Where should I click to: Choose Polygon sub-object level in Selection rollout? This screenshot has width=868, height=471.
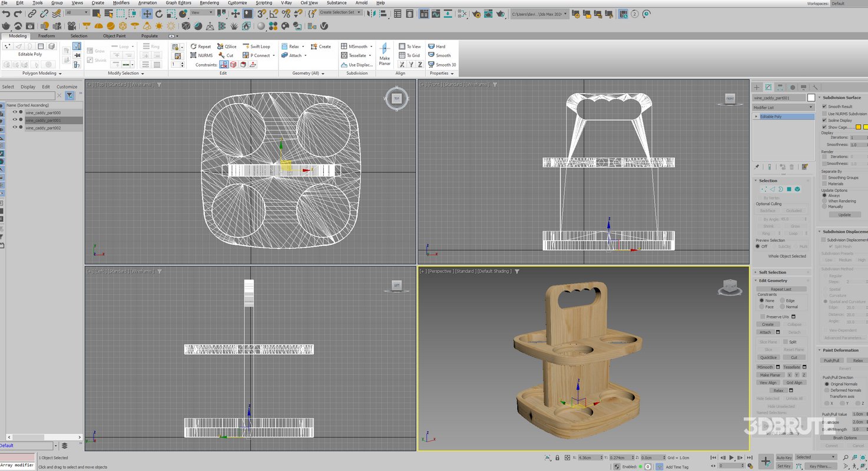point(789,189)
